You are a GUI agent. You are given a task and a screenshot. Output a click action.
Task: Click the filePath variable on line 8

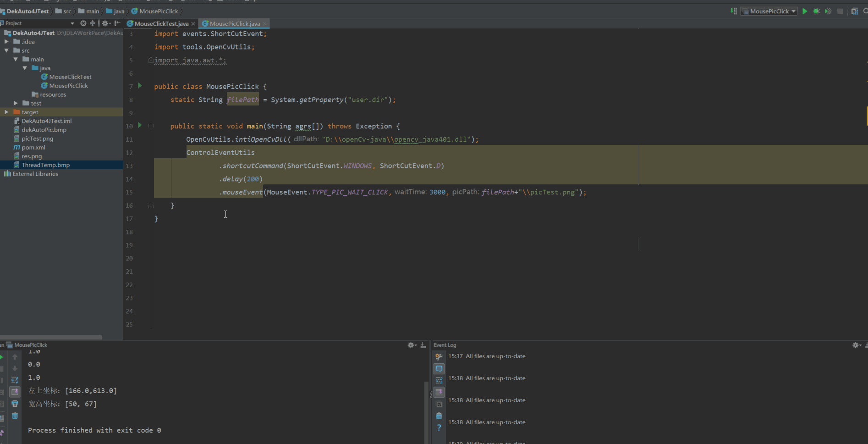coord(242,100)
